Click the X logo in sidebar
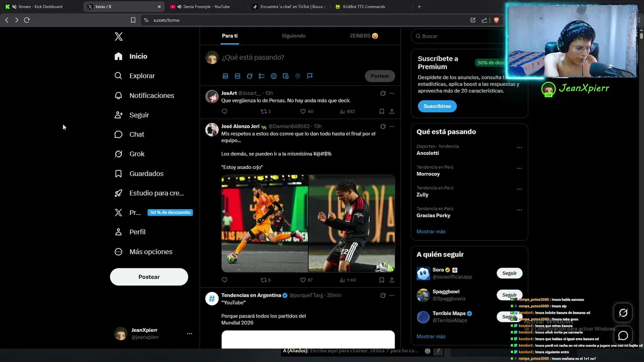This screenshot has width=644, height=362. [x=119, y=36]
